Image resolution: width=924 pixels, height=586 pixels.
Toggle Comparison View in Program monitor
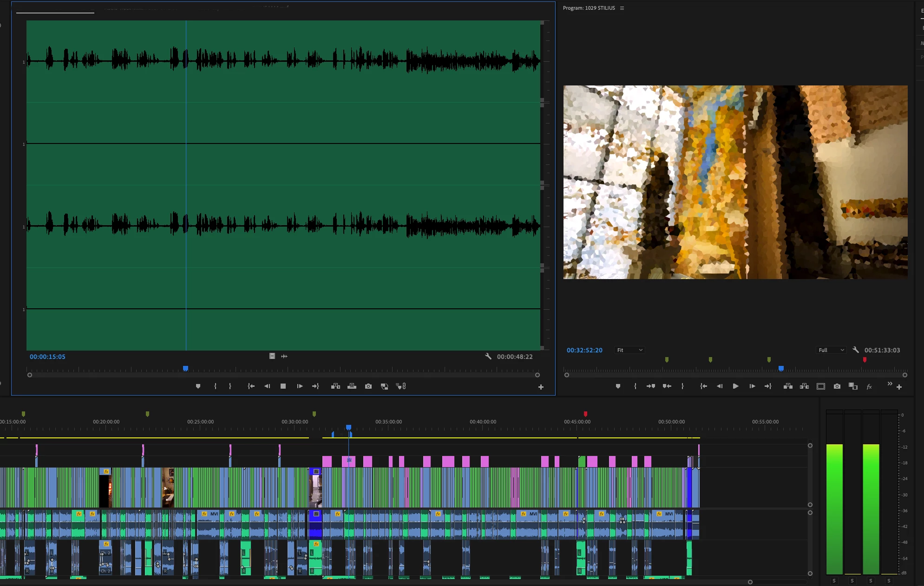coord(853,386)
